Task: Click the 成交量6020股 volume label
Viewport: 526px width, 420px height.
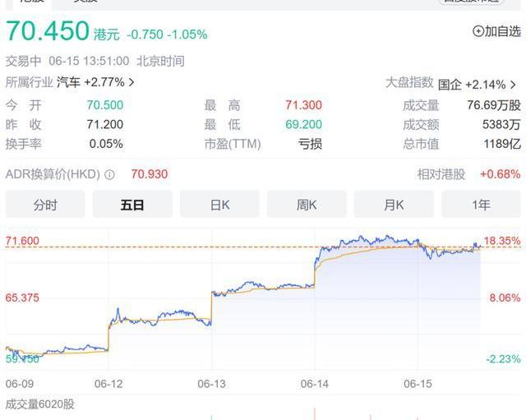Action: (x=40, y=404)
